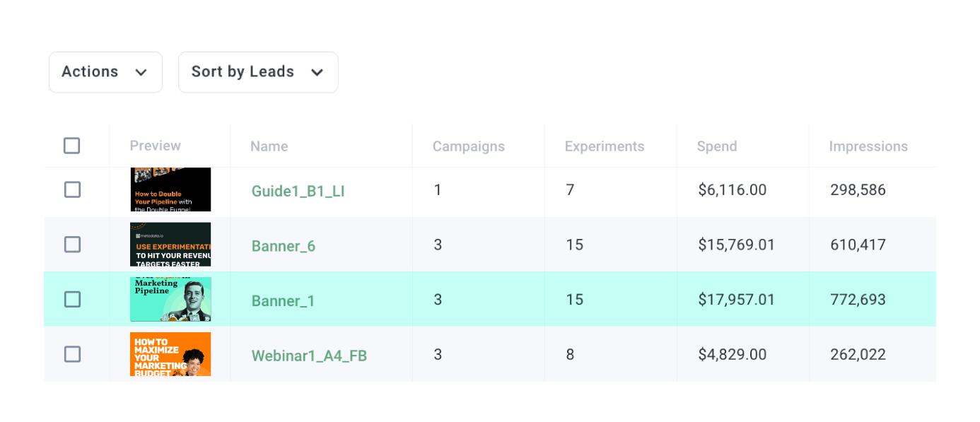Open the orange Maximize Marketing Budget thumbnail
Screen dimensions: 980x422
pos(170,354)
